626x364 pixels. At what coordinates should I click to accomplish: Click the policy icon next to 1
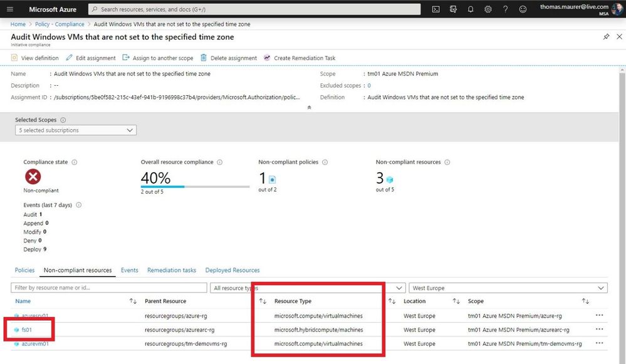273,180
